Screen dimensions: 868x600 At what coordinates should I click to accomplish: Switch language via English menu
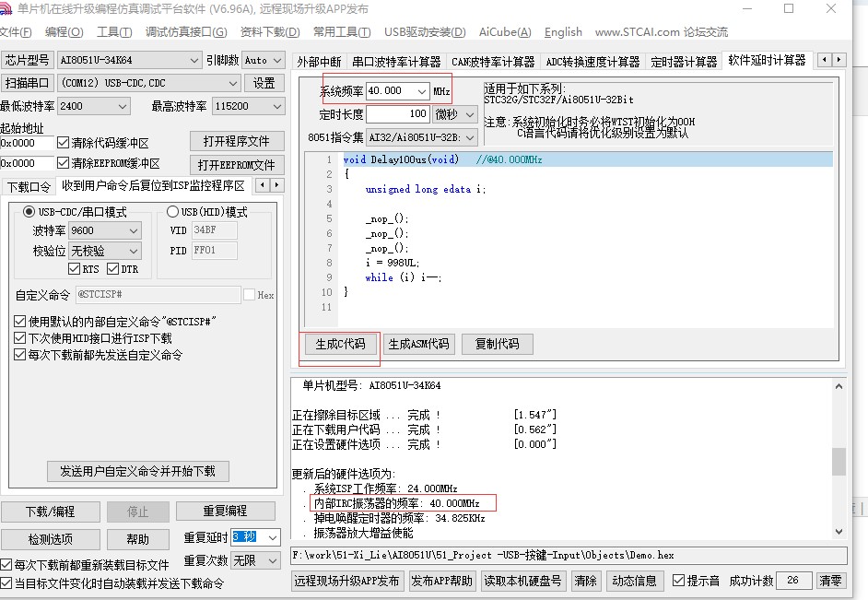(563, 32)
